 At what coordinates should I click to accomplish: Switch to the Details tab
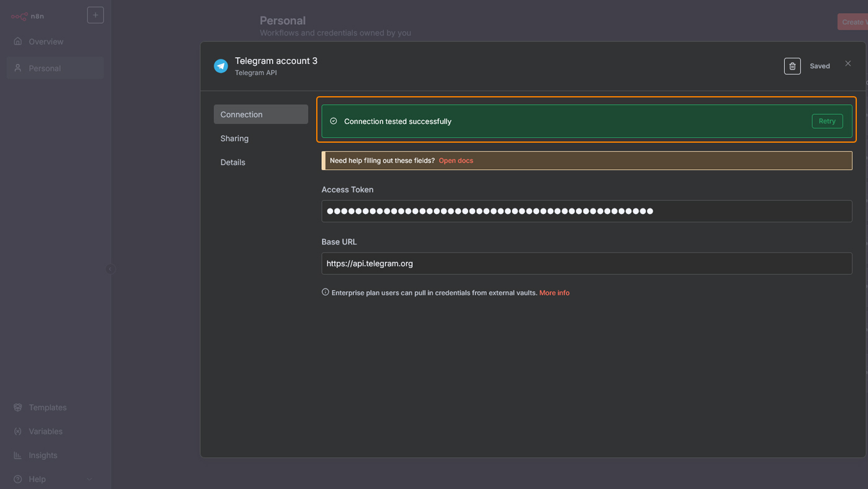click(x=233, y=163)
